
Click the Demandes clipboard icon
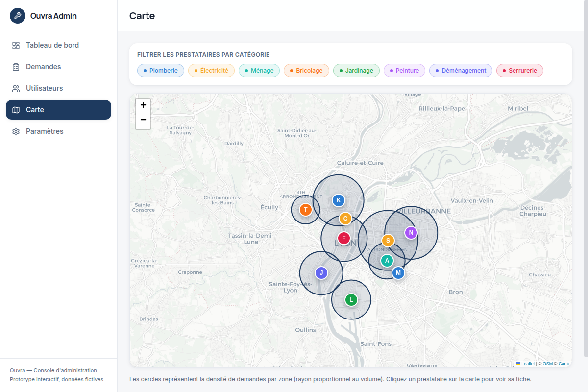coord(16,67)
